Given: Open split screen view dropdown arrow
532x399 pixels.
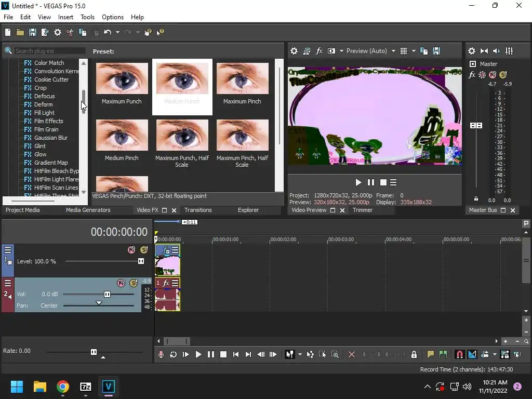Looking at the screenshot, I should (x=341, y=51).
